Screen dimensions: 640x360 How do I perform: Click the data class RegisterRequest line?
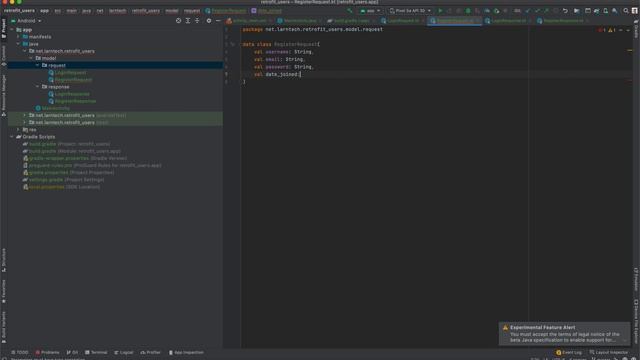pos(281,44)
